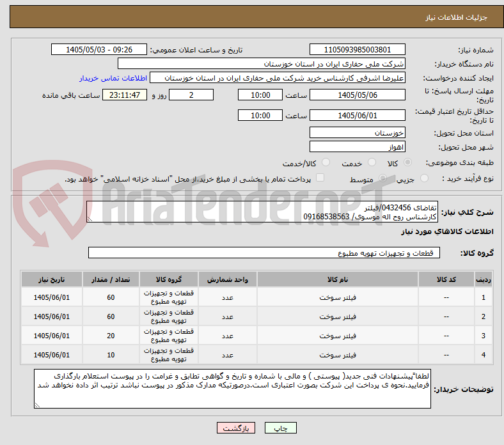
Task: Click the need number field 1105093985003801
Action: tap(357, 49)
